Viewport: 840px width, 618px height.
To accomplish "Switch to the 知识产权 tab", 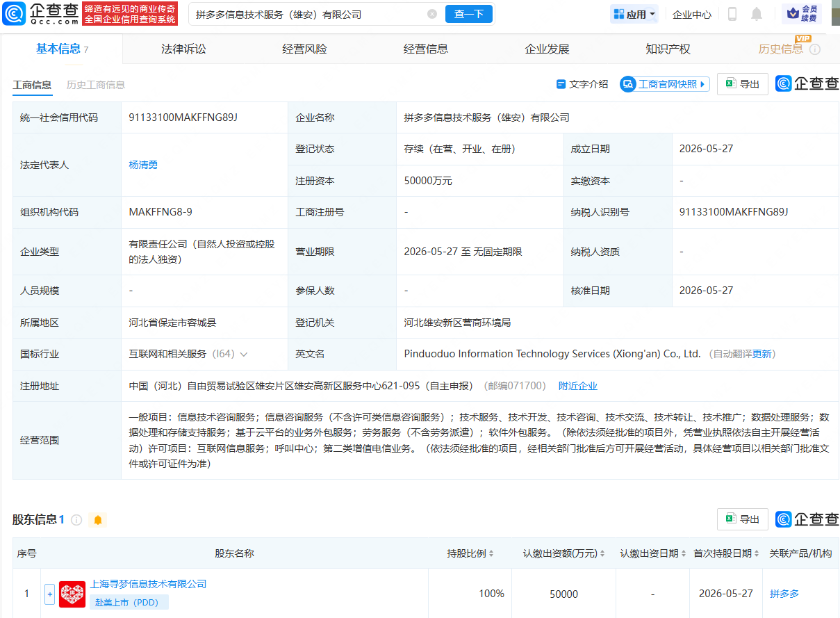I will coord(668,49).
